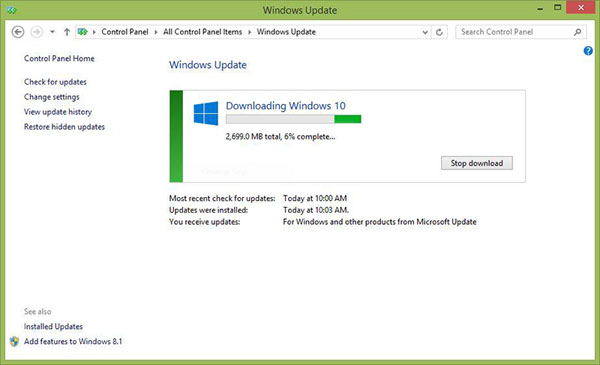Select Control Panel in the address breadcrumb
This screenshot has height=365, width=600.
(x=125, y=32)
